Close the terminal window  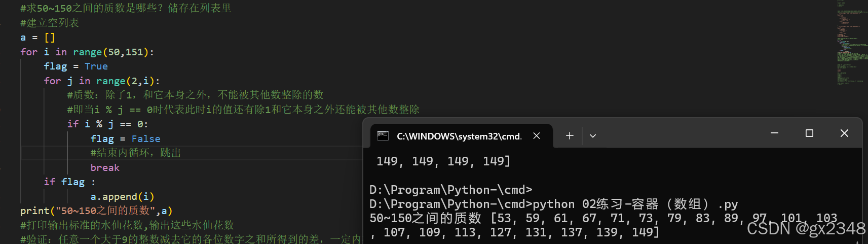(x=844, y=133)
